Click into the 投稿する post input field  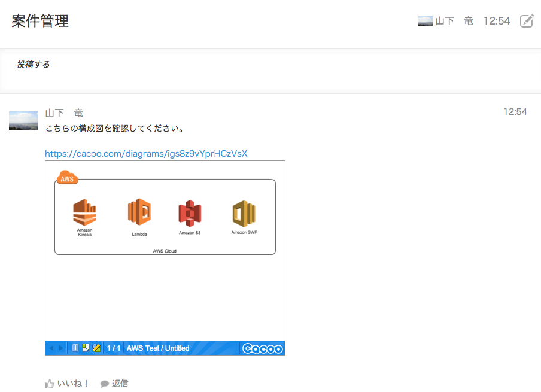point(270,71)
